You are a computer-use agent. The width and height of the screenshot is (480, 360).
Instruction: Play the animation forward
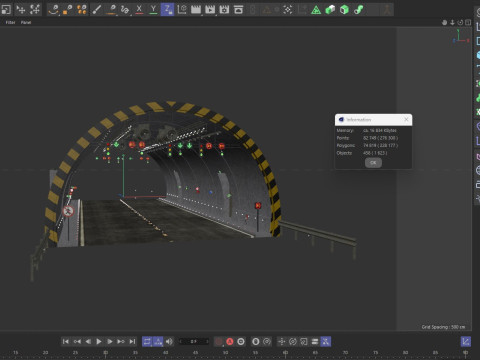coord(99,341)
